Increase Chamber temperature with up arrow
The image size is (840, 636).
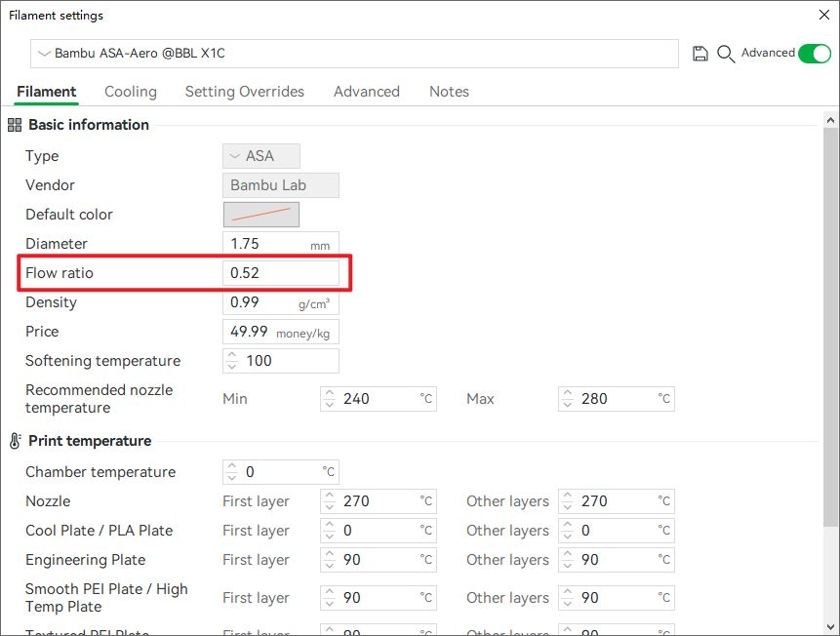click(231, 466)
